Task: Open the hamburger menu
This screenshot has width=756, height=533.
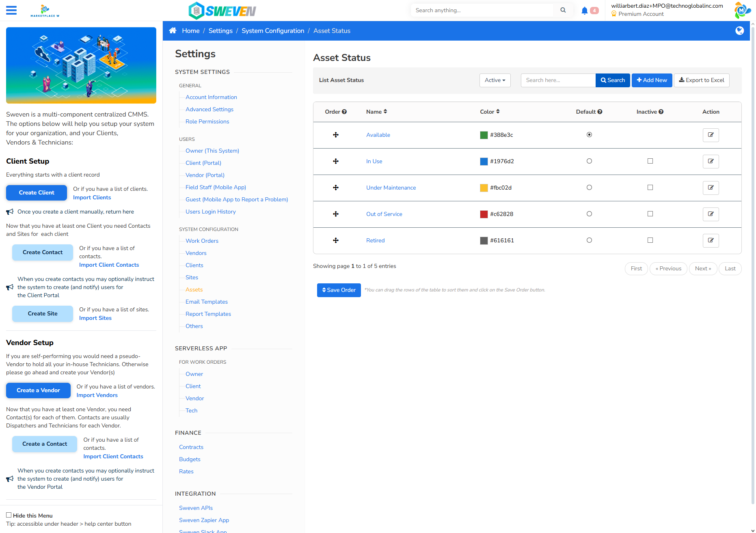Action: coord(11,10)
